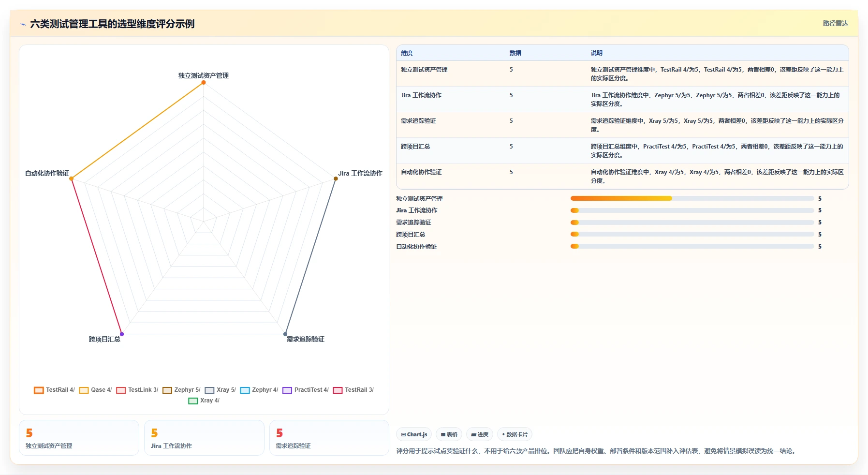Click the data value 5 in 自动化协作验证 table row
The width and height of the screenshot is (868, 475).
[x=511, y=172]
